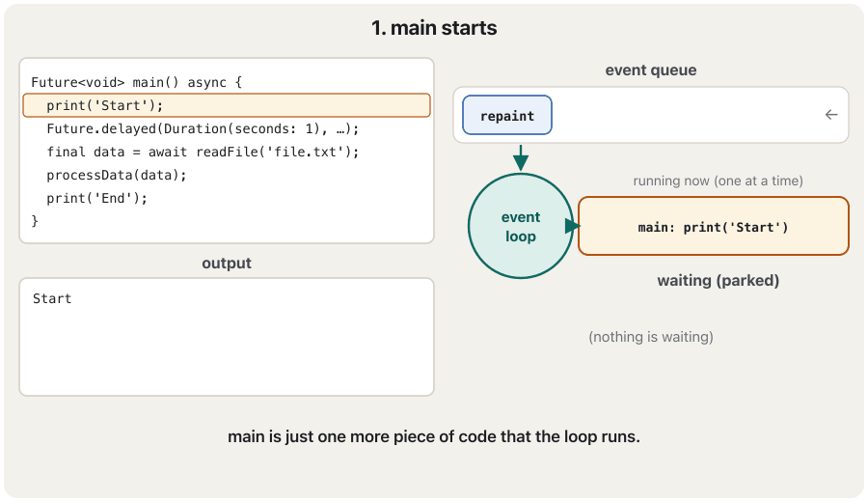Click the print('End'); code line

pyautogui.click(x=96, y=198)
